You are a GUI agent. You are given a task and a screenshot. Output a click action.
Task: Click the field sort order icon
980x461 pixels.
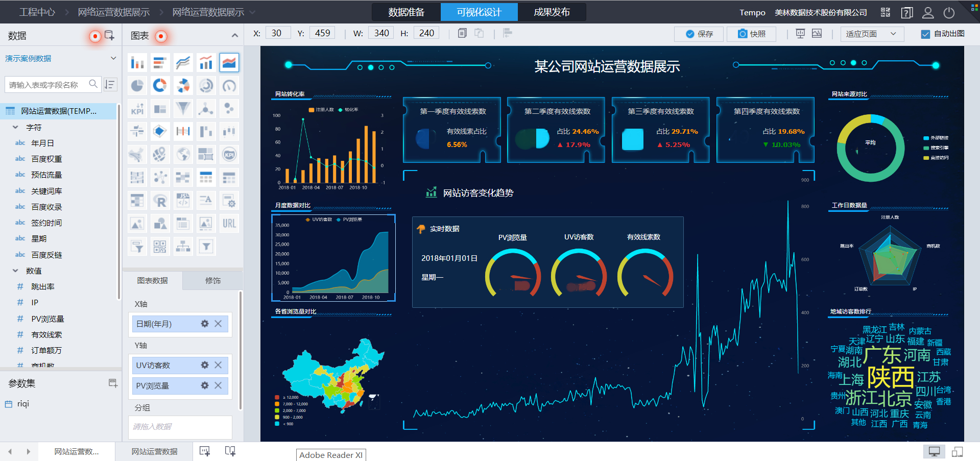point(110,84)
